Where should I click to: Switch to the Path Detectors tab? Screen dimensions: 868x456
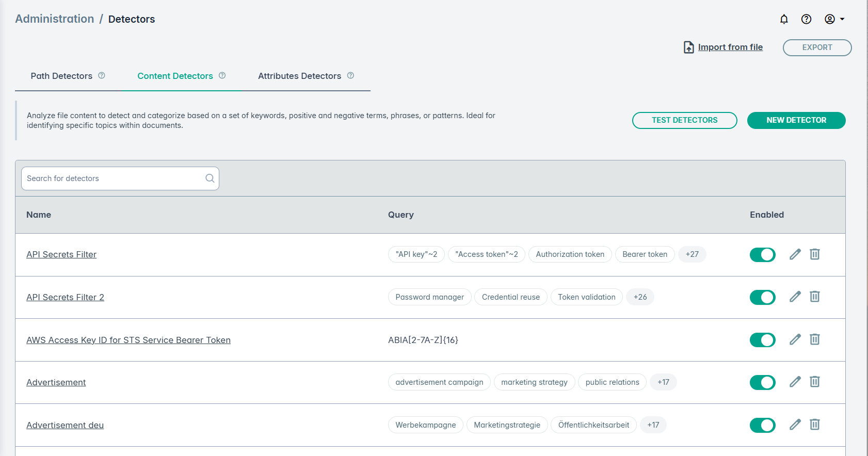61,76
